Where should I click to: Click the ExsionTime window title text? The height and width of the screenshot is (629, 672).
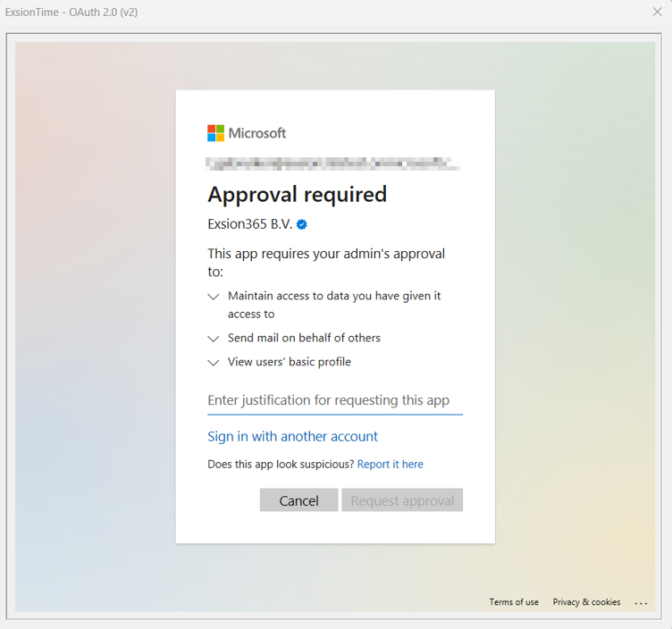point(71,13)
